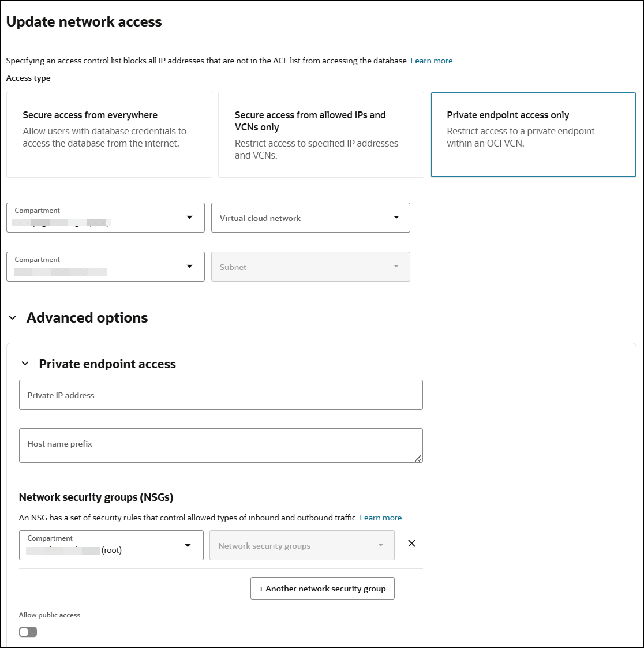Image resolution: width=644 pixels, height=648 pixels.
Task: Open the Learn more link about NSG security rules
Action: click(x=380, y=518)
